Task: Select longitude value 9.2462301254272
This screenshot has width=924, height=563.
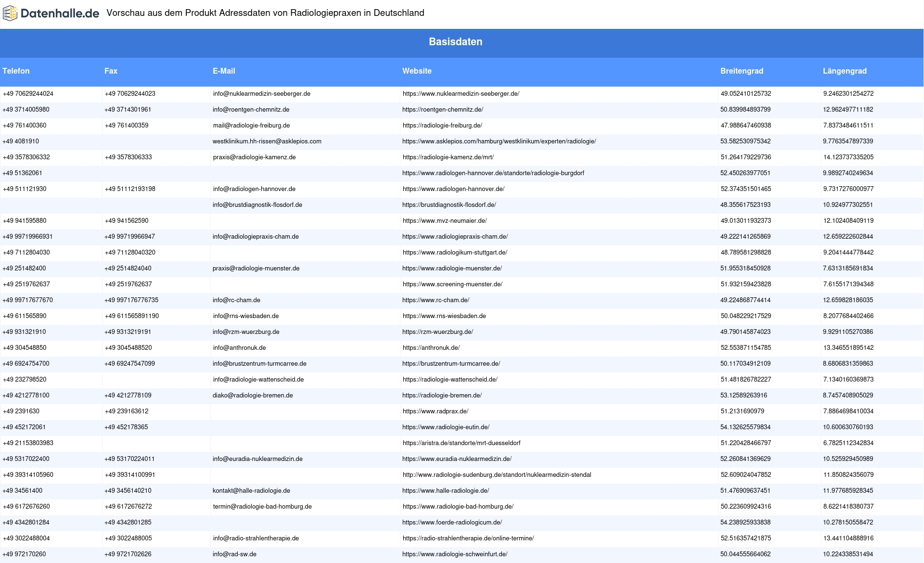Action: (848, 94)
